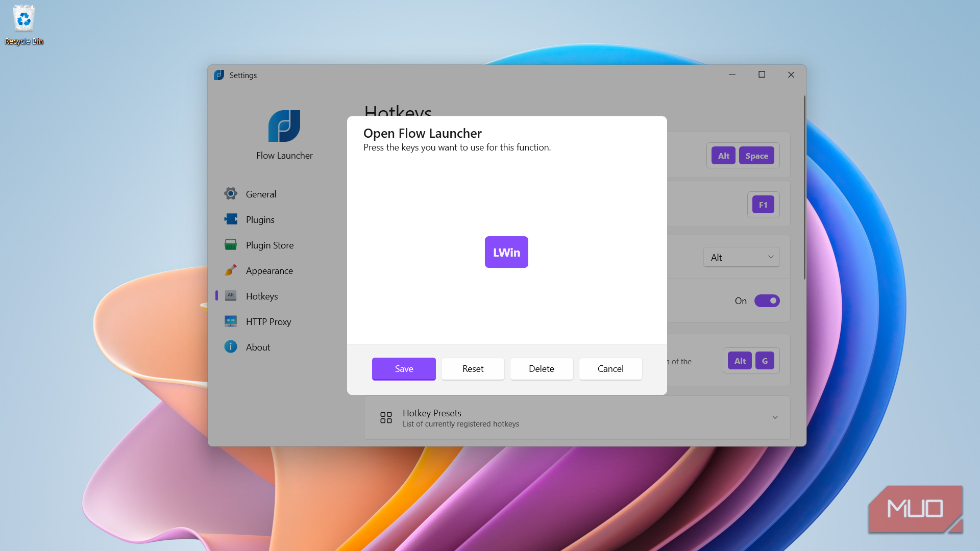The width and height of the screenshot is (980, 551).
Task: Open the Recycle Bin desktop icon
Action: coord(24,25)
